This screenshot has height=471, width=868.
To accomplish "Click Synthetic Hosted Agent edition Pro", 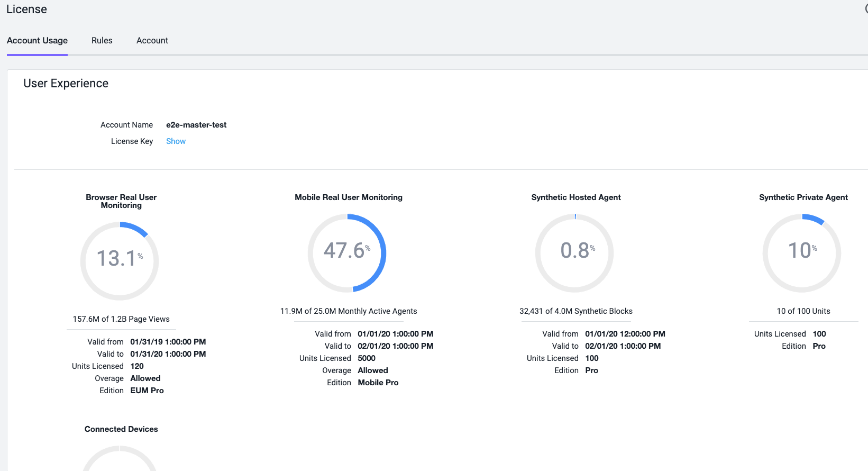I will 592,370.
